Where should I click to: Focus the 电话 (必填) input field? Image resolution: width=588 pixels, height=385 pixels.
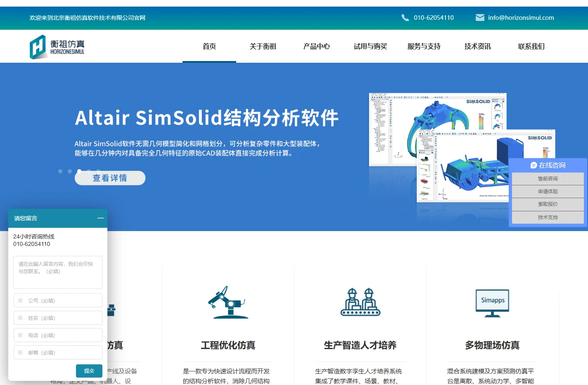coord(58,335)
